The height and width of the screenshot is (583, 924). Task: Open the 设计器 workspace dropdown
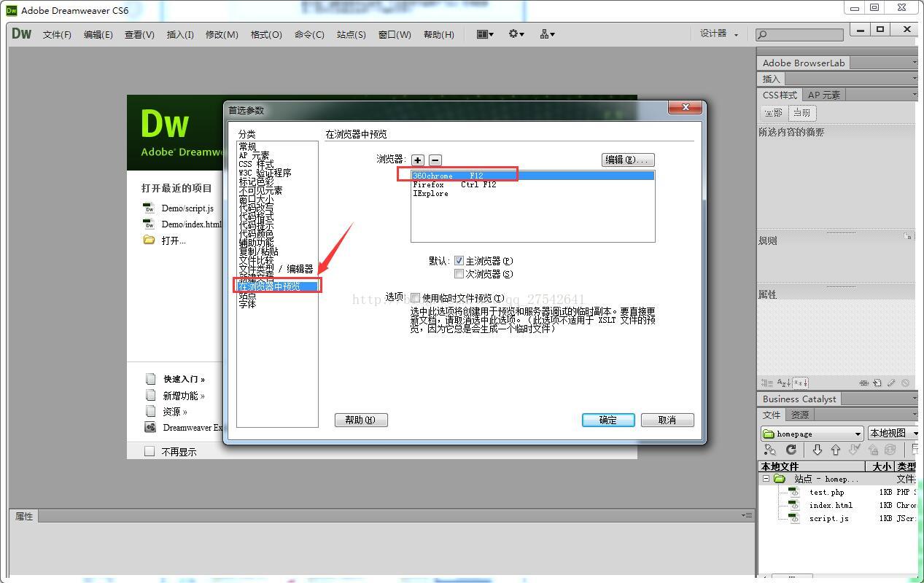click(719, 34)
